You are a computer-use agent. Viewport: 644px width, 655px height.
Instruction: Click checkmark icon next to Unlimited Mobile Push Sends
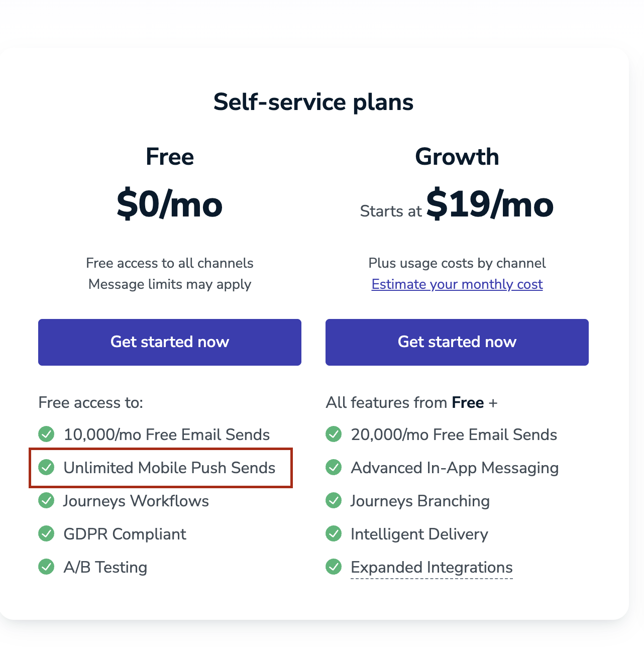[x=47, y=467]
